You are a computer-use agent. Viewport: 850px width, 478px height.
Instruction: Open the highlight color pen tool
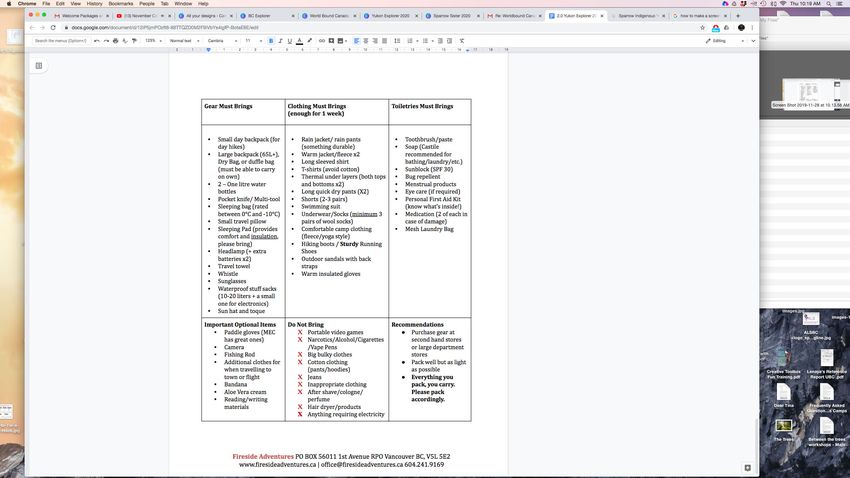pos(310,41)
